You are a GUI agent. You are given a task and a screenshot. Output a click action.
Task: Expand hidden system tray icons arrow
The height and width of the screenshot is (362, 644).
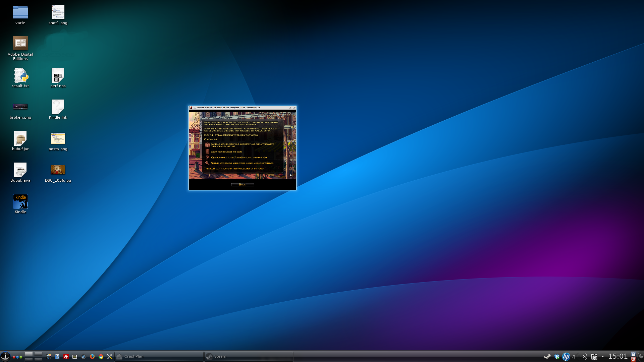coord(603,357)
